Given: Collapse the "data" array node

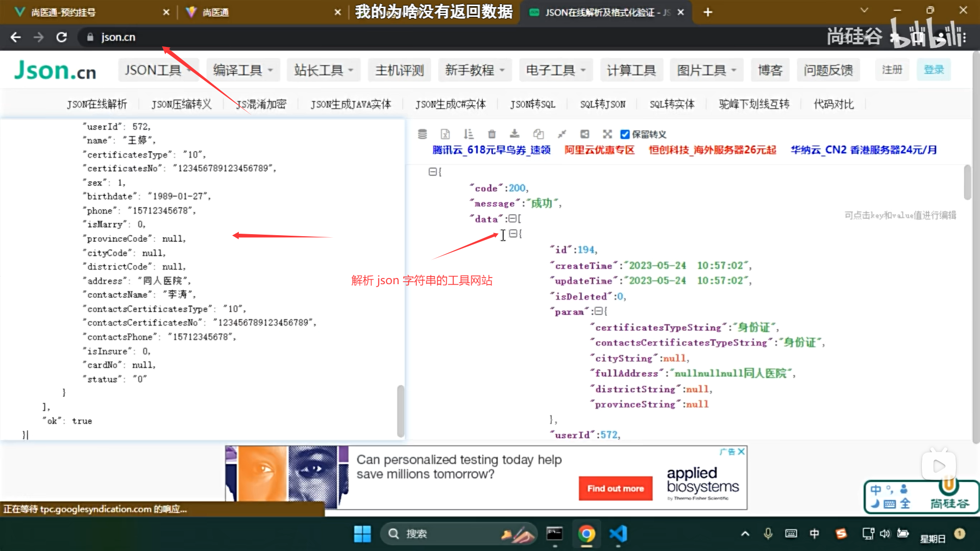Looking at the screenshot, I should point(512,218).
